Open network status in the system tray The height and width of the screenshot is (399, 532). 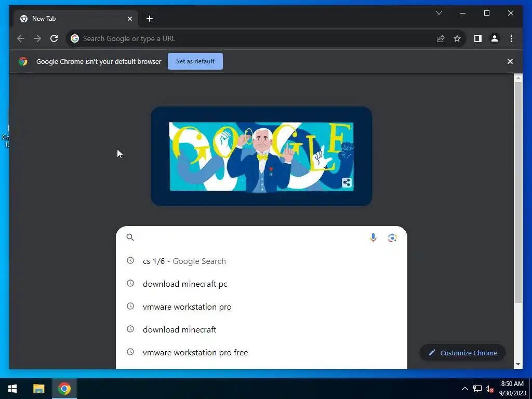click(477, 389)
